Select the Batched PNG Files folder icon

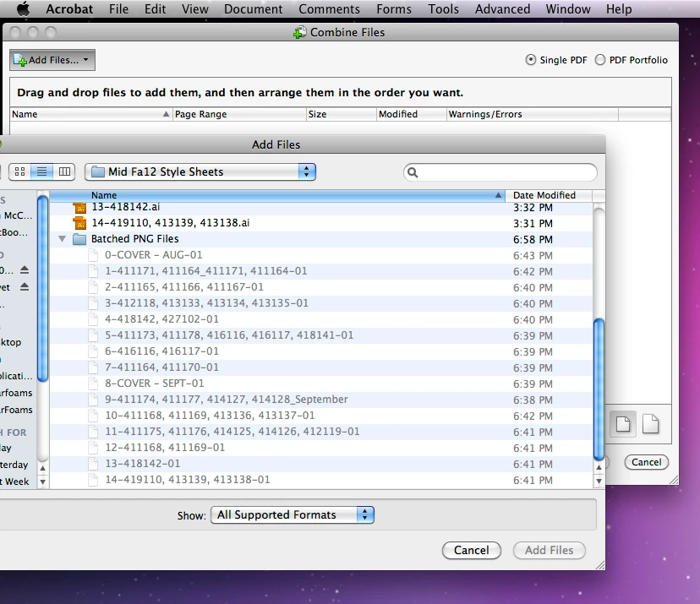coord(79,239)
